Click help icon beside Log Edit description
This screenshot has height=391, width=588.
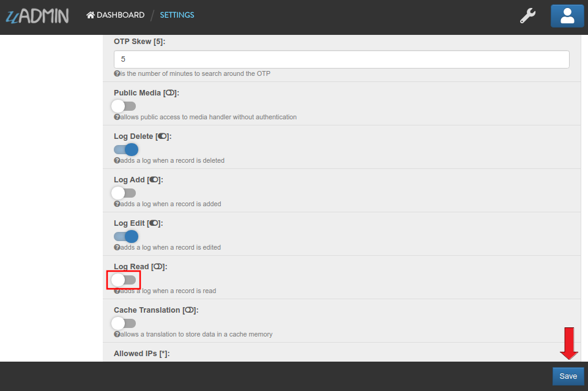(x=117, y=247)
